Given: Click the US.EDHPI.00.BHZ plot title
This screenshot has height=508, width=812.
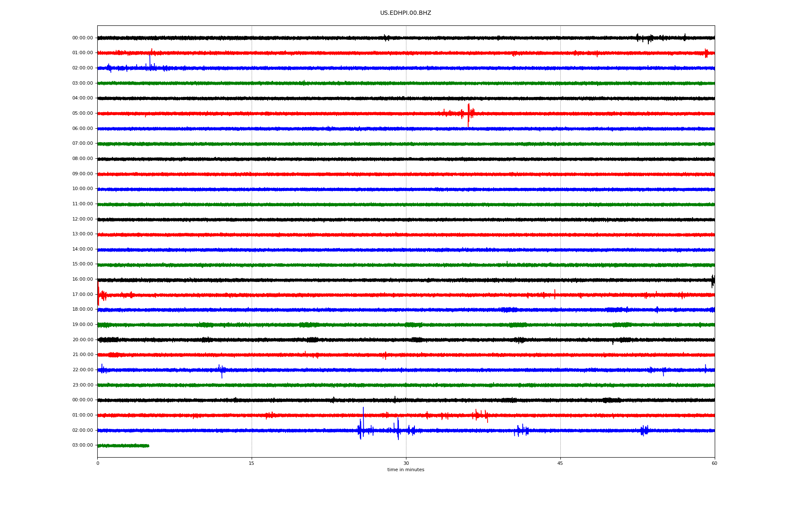Looking at the screenshot, I should 405,13.
